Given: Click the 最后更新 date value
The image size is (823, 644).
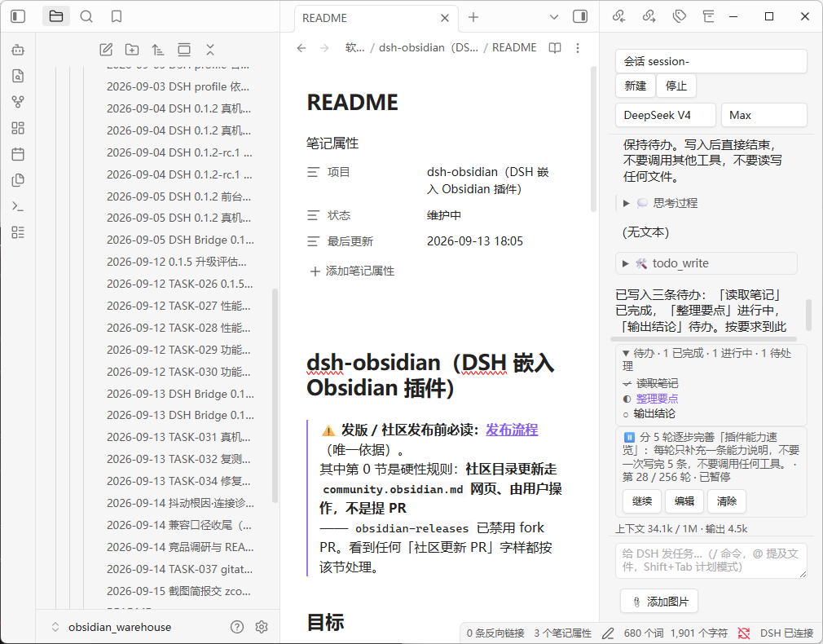Looking at the screenshot, I should [x=475, y=241].
